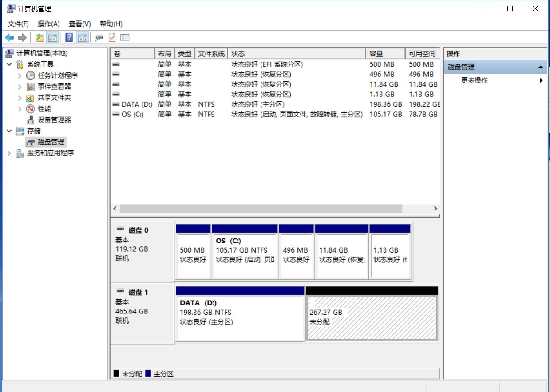Viewport: 550px width, 392px height.
Task: Select 服务和应用程序 in the tree
Action: [51, 153]
